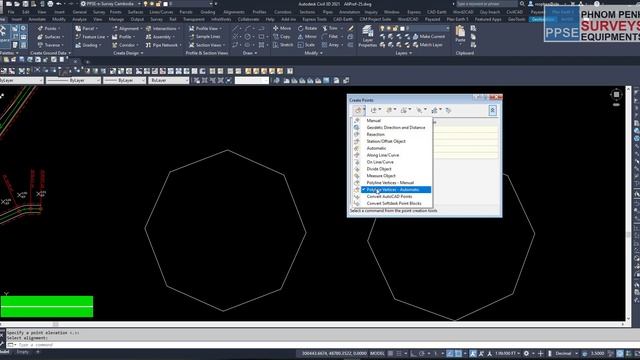
Task: Click the Parcel tool in ribbon
Action: [86, 29]
